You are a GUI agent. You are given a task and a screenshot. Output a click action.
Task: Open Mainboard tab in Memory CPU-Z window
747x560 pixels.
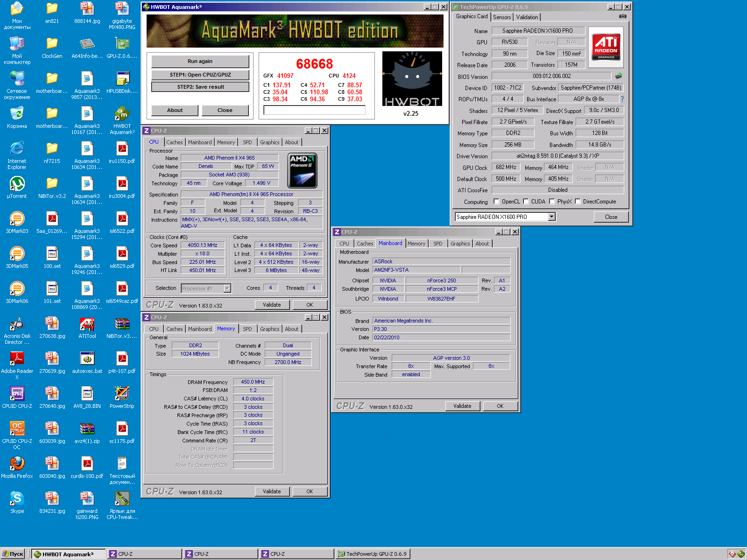tap(200, 329)
